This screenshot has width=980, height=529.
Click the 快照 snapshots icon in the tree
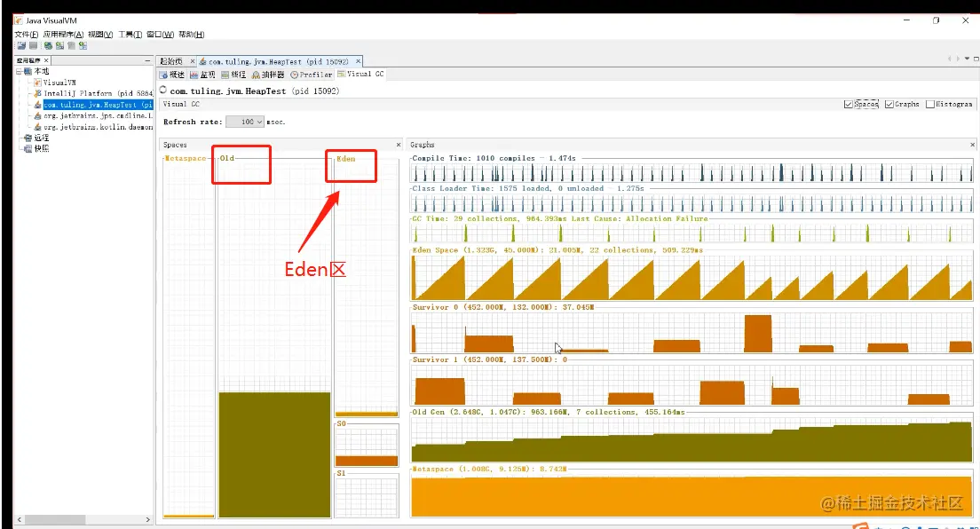pyautogui.click(x=28, y=149)
